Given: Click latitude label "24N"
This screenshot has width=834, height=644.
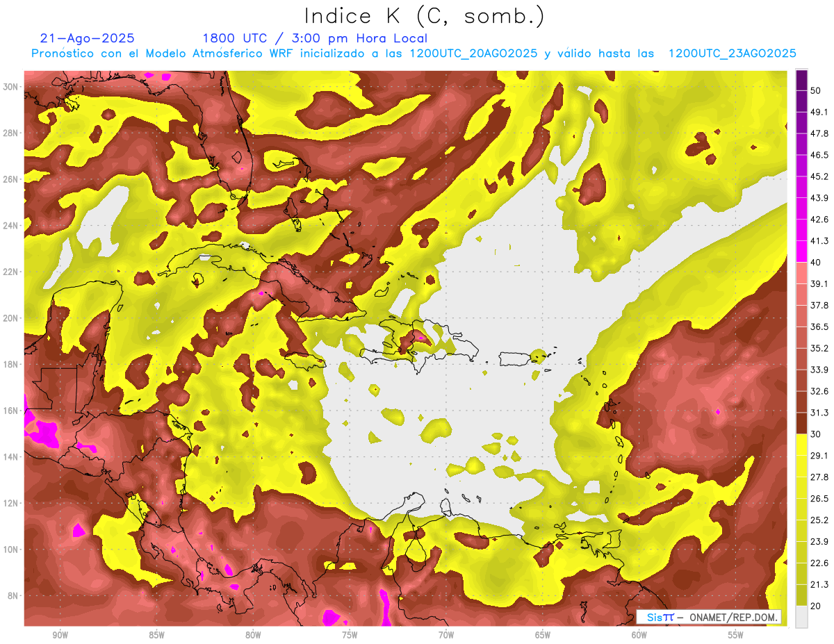Looking at the screenshot, I should pos(12,226).
